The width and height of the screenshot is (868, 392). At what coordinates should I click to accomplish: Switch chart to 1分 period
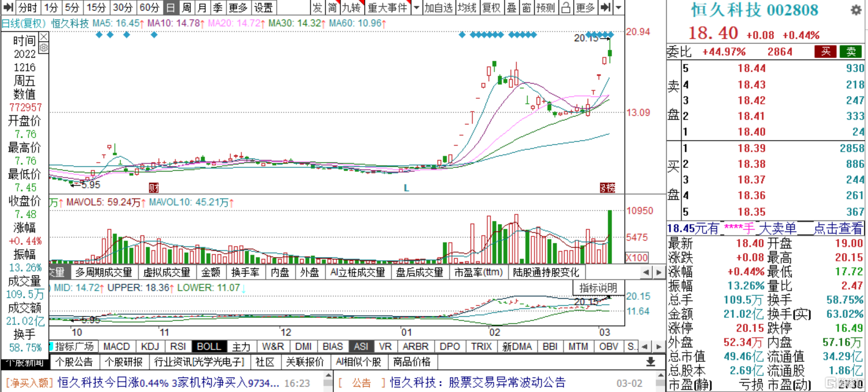pos(51,7)
